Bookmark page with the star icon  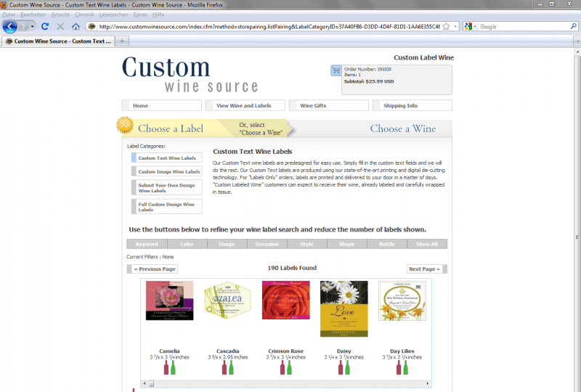[446, 26]
